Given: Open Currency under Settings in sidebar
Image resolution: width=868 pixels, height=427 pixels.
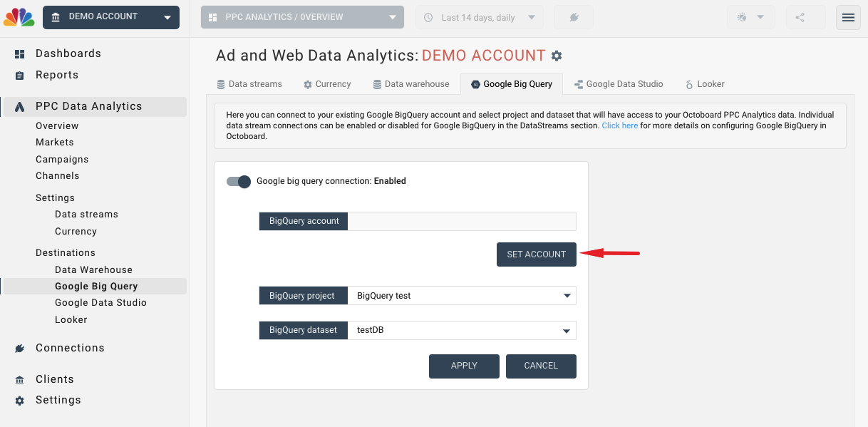Looking at the screenshot, I should (76, 231).
